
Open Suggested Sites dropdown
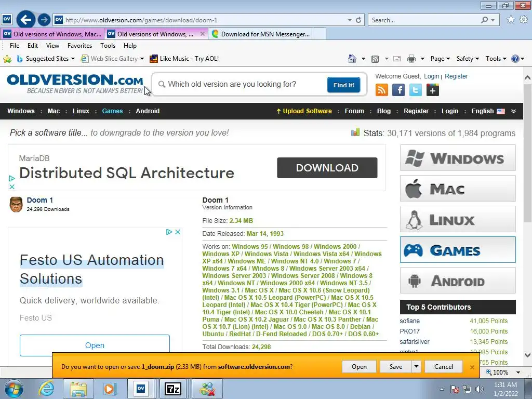(73, 59)
